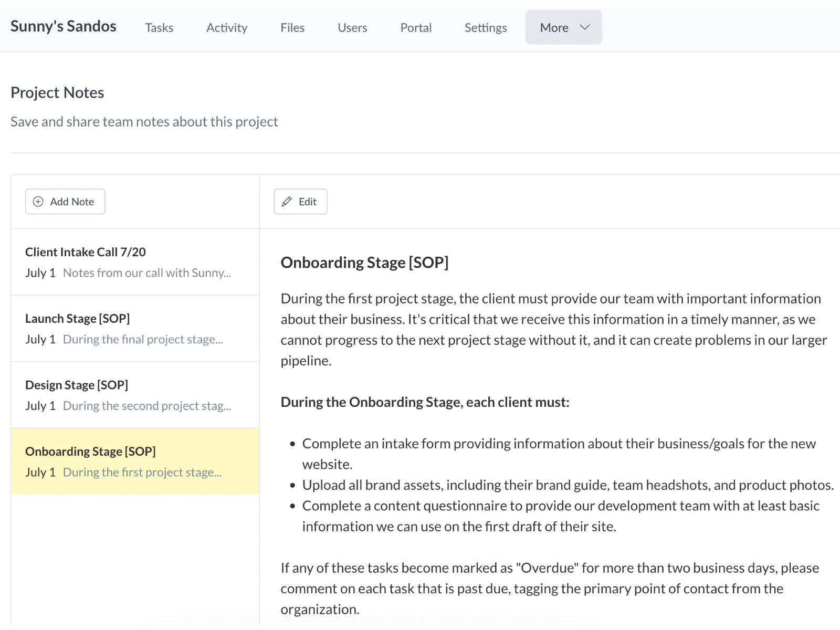840x630 pixels.
Task: Click the pencil icon on Edit button
Action: (x=287, y=202)
